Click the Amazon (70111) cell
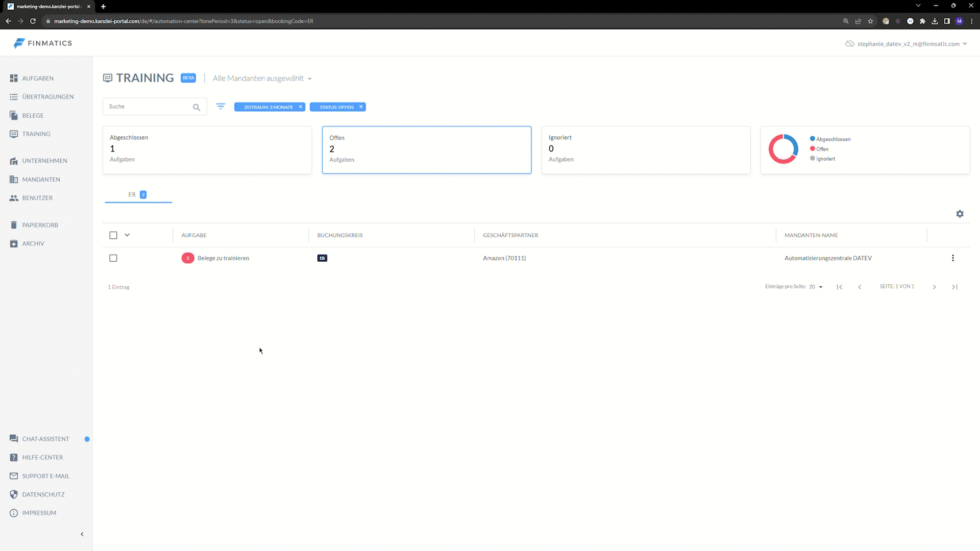This screenshot has width=980, height=551. point(504,258)
